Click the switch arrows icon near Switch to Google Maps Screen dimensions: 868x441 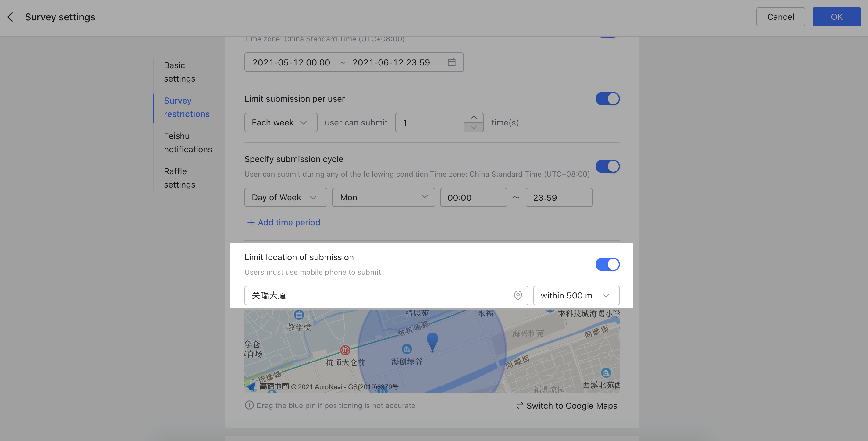click(x=519, y=406)
